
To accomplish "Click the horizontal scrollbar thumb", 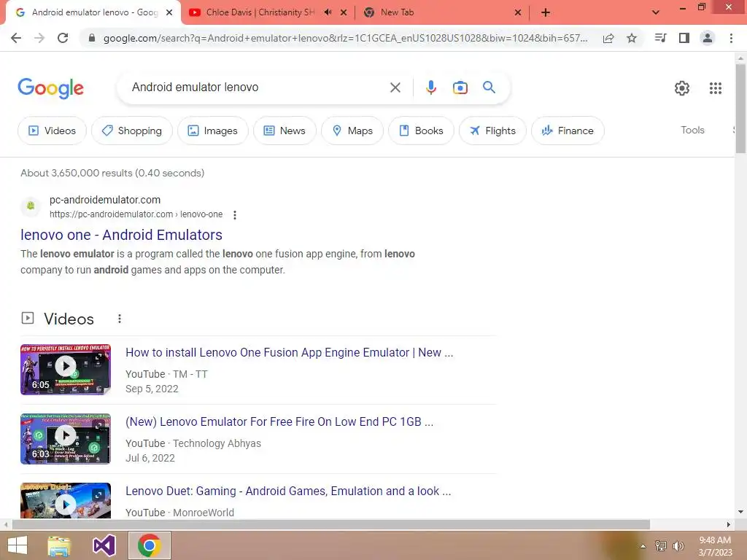I will 330,525.
